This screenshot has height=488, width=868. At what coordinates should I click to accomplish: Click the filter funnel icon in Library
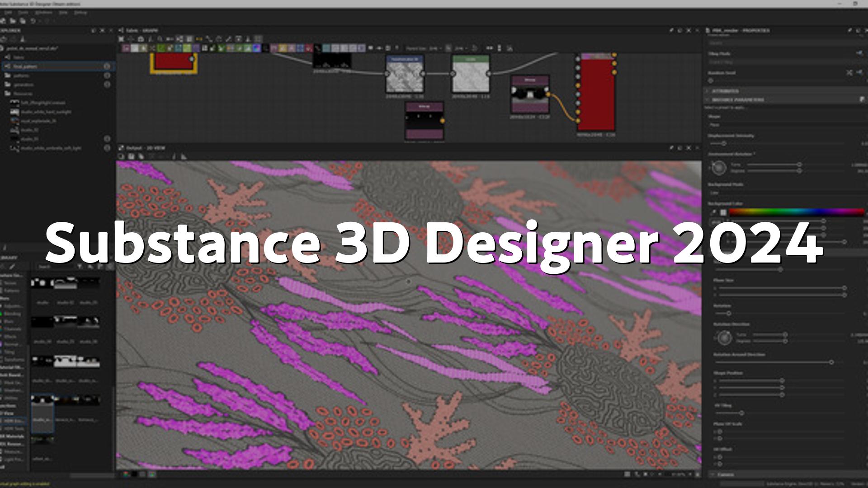pos(80,267)
